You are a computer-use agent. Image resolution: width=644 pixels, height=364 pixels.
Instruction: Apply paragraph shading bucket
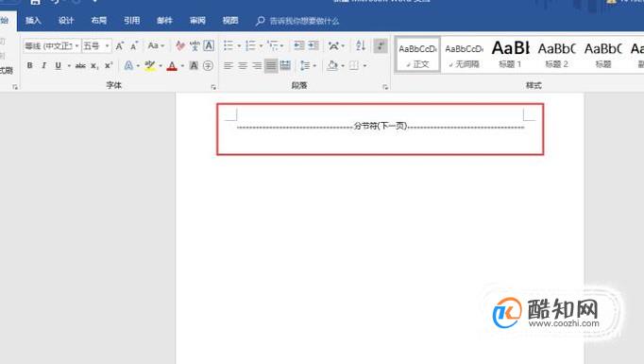332,65
